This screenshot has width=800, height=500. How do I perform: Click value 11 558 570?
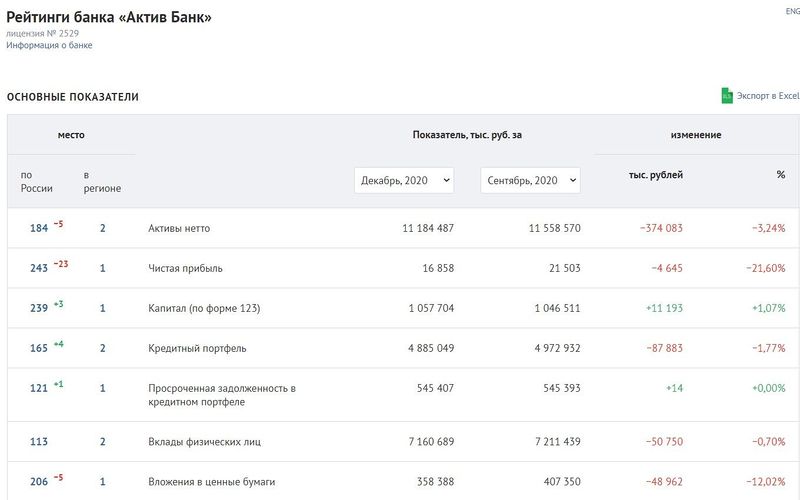coord(554,228)
